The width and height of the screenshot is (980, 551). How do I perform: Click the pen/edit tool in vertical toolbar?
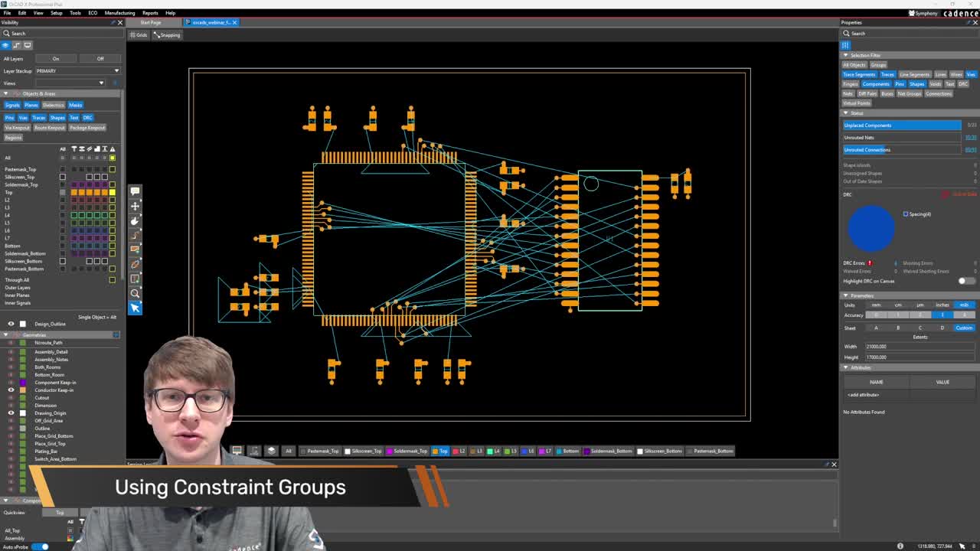coord(135,264)
